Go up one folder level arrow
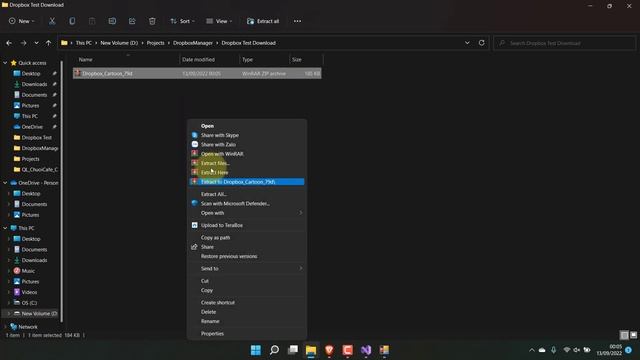The image size is (640, 360). 49,43
